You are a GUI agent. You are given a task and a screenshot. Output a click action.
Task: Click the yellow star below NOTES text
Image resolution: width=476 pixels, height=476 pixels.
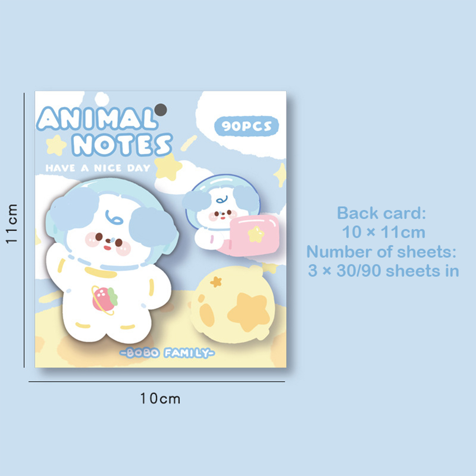(x=167, y=167)
